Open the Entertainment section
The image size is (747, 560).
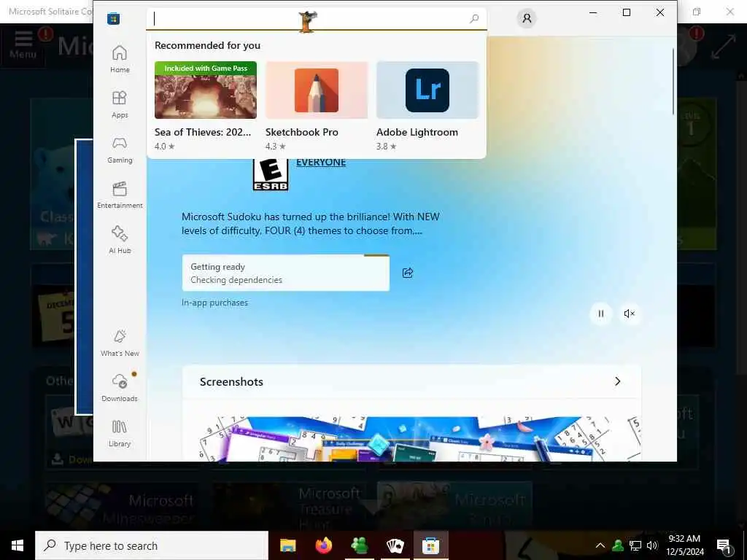point(120,195)
